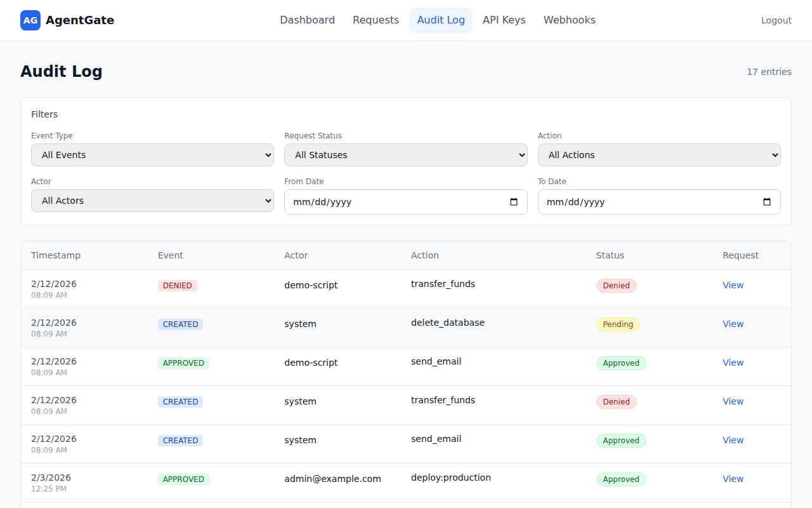
Task: Open the Event Type dropdown
Action: click(152, 155)
